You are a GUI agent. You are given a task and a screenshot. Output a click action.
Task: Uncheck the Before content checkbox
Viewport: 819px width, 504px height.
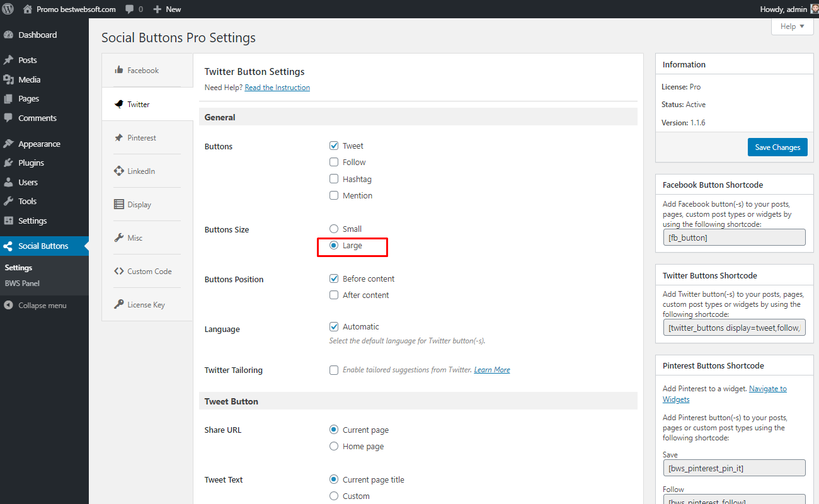[334, 278]
